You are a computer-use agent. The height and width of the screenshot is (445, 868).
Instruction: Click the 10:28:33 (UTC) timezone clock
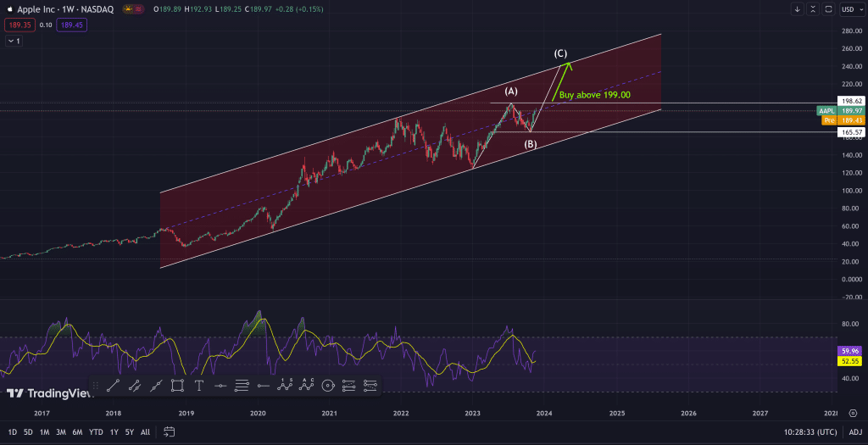pos(810,431)
